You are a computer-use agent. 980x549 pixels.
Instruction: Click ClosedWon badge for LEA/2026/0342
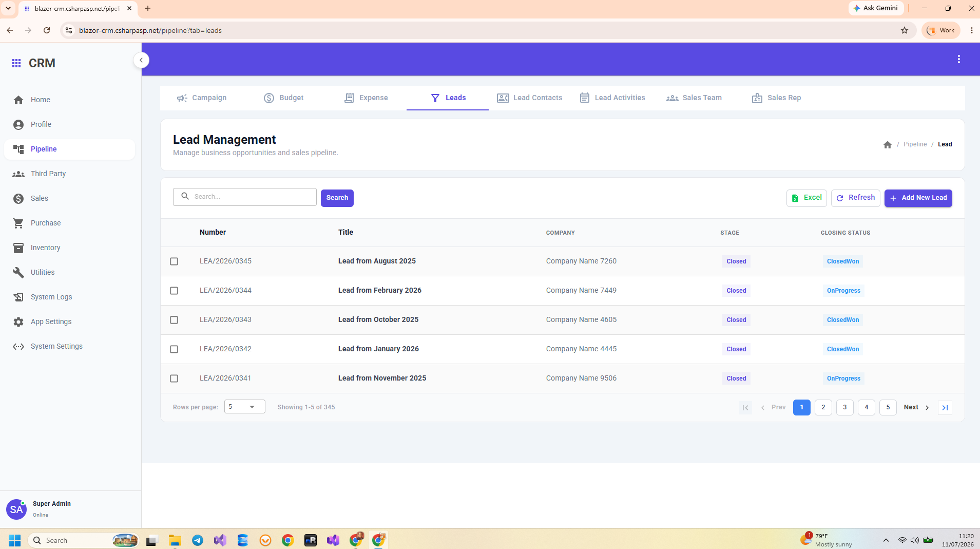click(843, 349)
